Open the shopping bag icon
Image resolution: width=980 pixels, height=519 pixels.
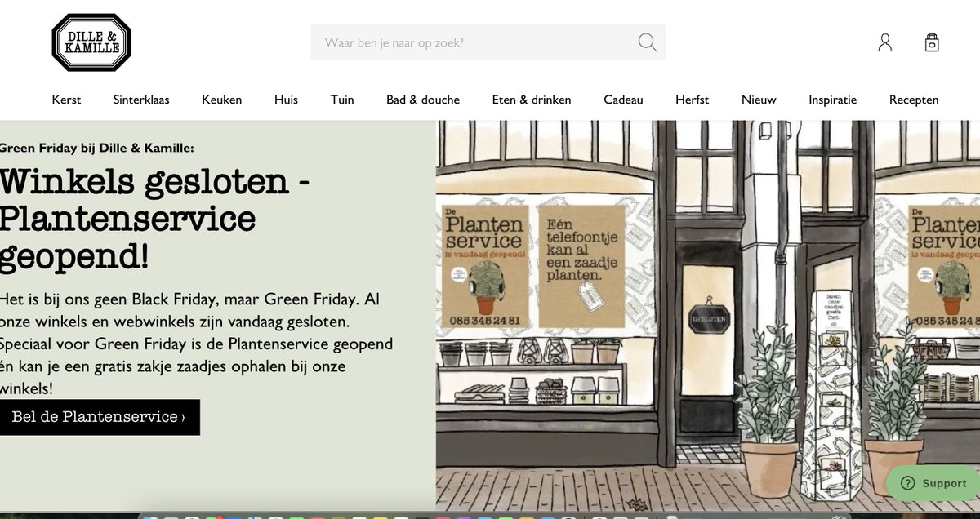(932, 42)
